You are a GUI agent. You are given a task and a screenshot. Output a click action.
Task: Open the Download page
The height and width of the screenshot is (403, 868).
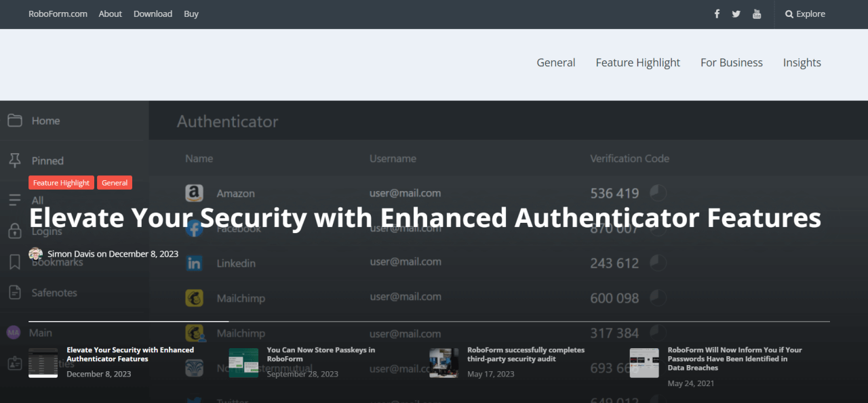pyautogui.click(x=153, y=14)
